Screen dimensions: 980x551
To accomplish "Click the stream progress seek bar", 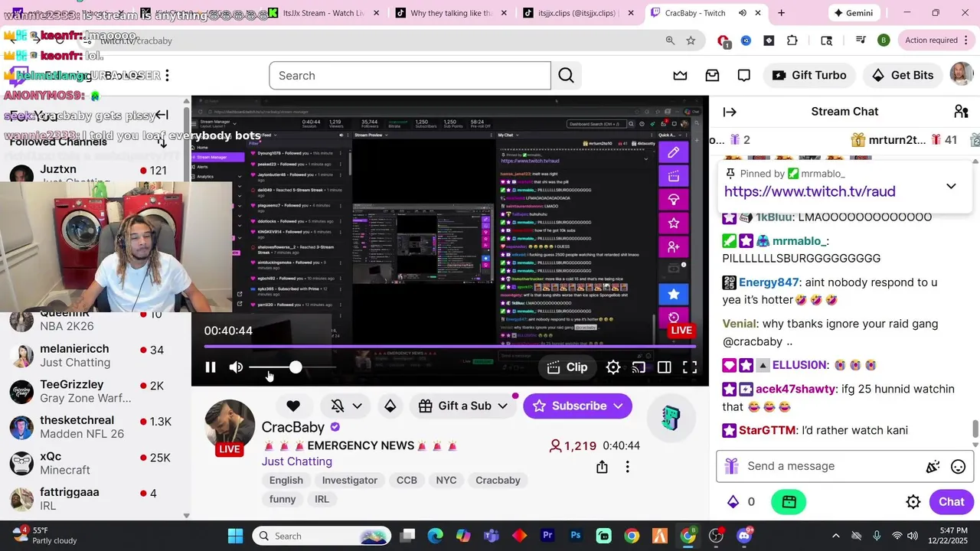I will (x=449, y=347).
